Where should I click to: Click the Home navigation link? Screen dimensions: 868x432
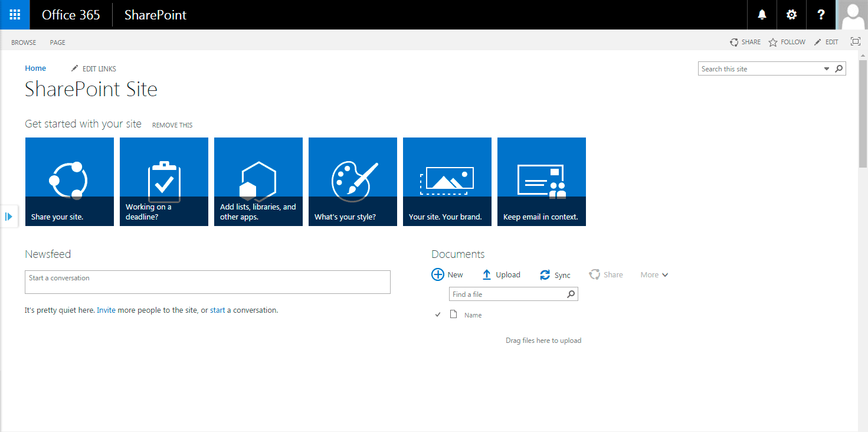pos(35,68)
